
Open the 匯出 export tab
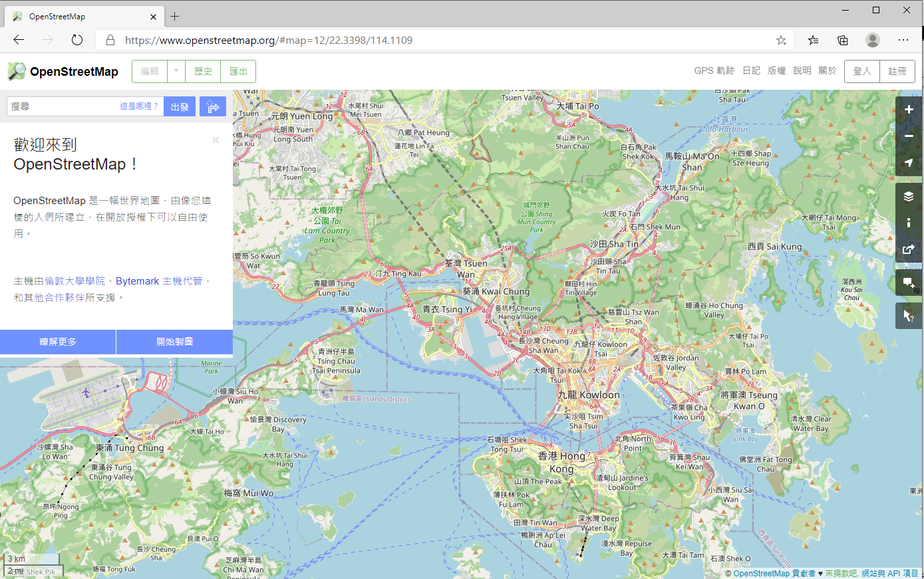(238, 71)
